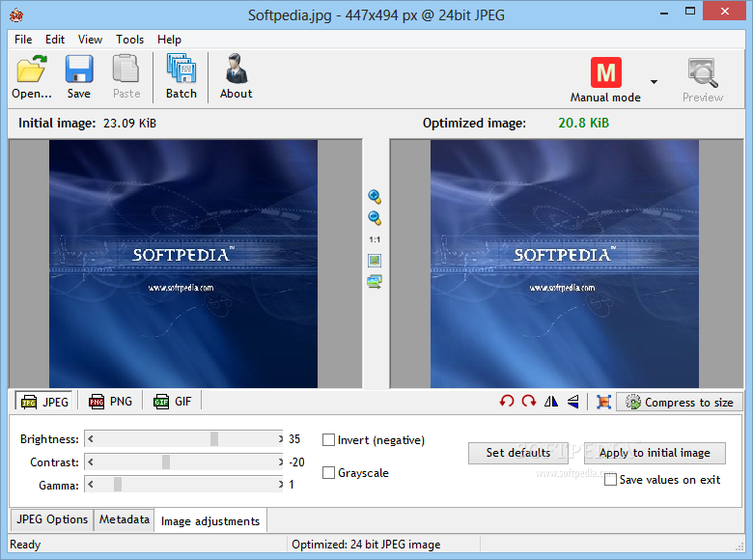Open the View menu

(x=90, y=40)
